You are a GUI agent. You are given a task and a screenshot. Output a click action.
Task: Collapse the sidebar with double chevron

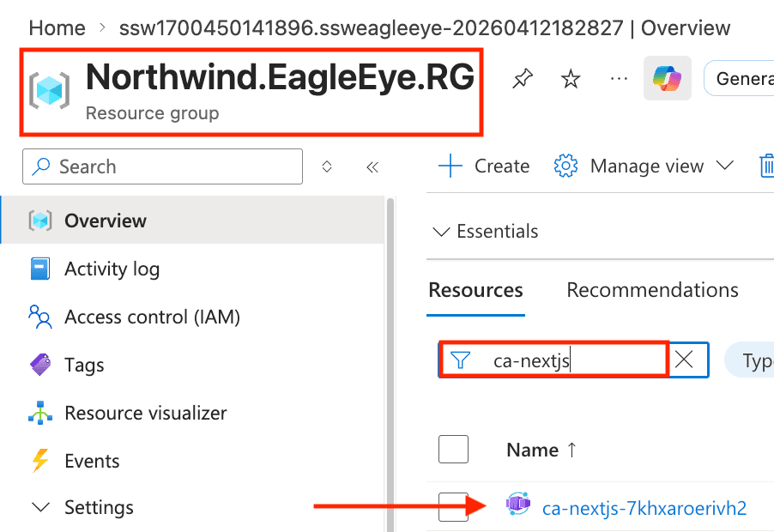coord(372,167)
